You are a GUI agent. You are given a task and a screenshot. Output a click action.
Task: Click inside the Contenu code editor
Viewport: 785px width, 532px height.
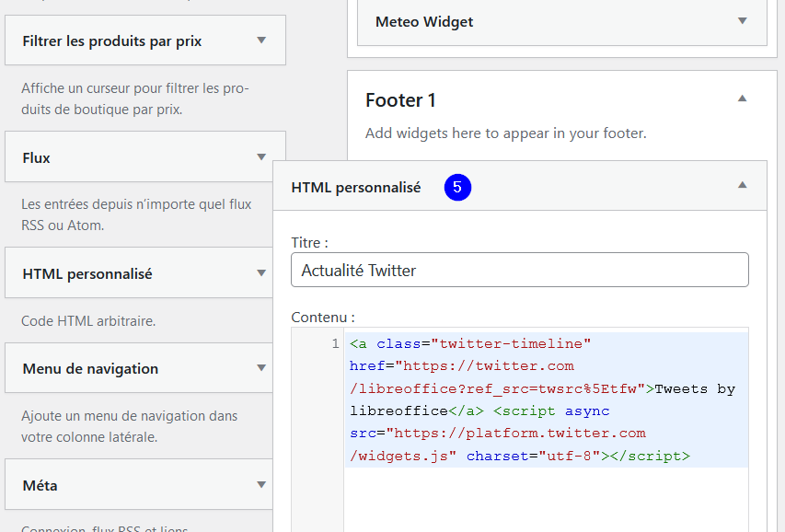[546, 430]
